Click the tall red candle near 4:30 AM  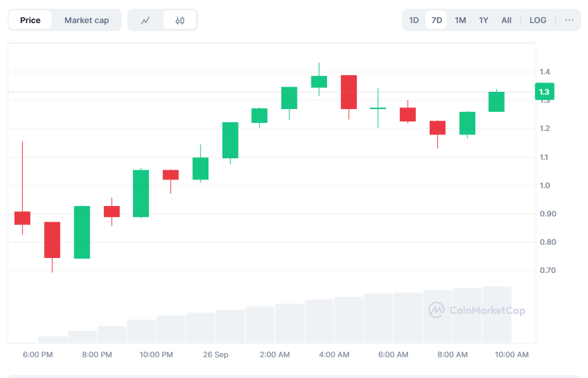click(349, 92)
